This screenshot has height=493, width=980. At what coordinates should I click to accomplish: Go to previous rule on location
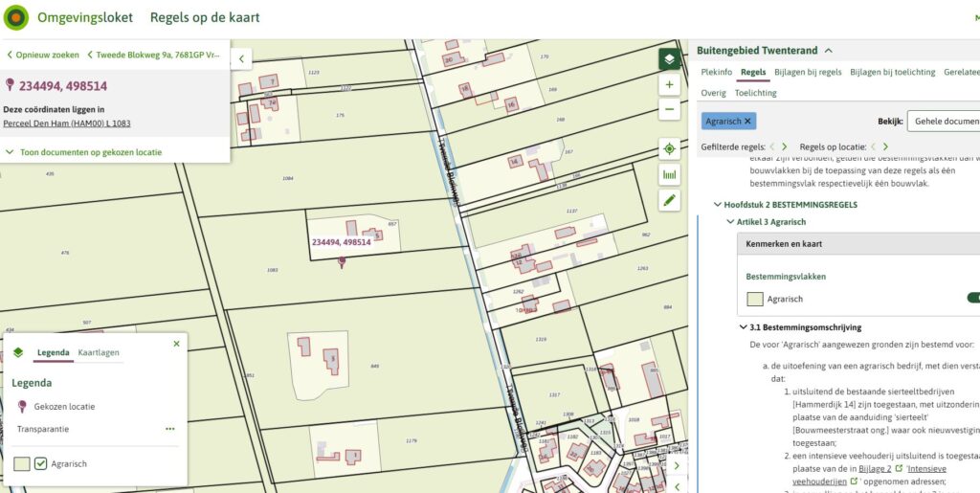873,146
